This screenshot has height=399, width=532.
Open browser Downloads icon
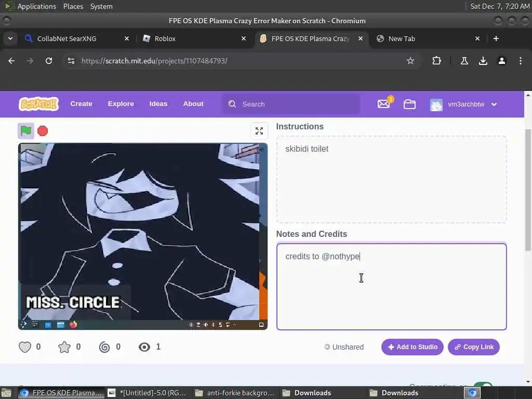pyautogui.click(x=483, y=61)
